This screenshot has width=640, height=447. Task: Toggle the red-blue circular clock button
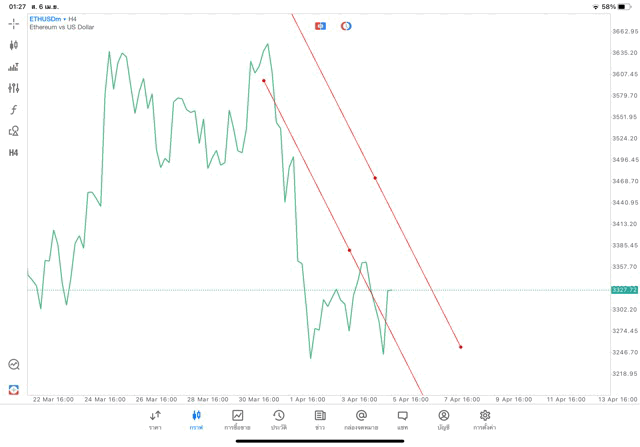pyautogui.click(x=346, y=26)
